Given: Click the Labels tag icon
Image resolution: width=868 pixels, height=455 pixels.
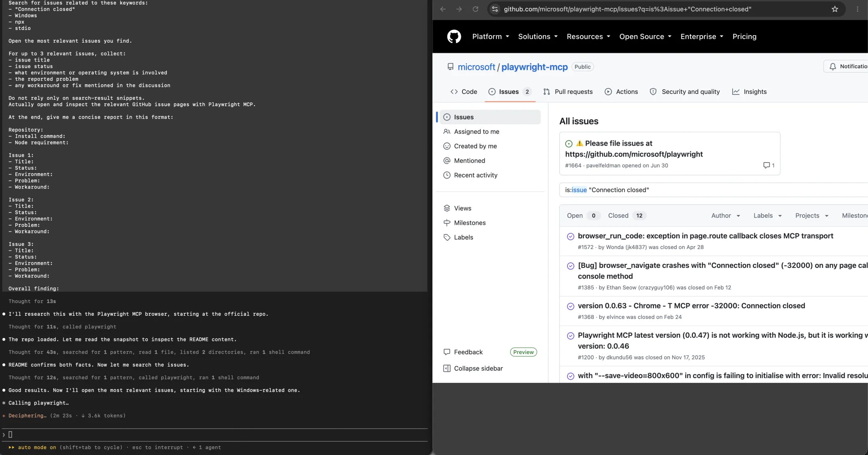Looking at the screenshot, I should pyautogui.click(x=447, y=238).
